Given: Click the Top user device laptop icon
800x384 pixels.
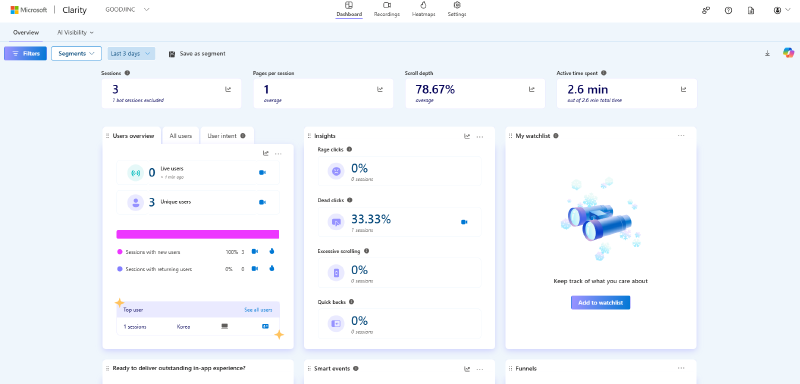Looking at the screenshot, I should [224, 326].
